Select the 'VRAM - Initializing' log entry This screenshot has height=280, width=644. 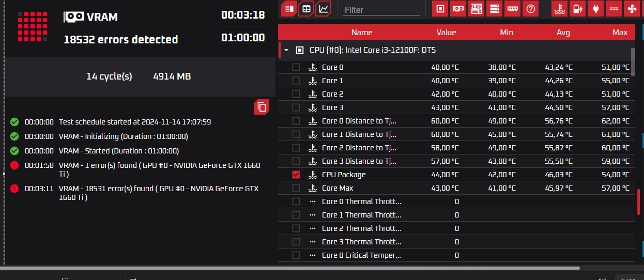[123, 136]
